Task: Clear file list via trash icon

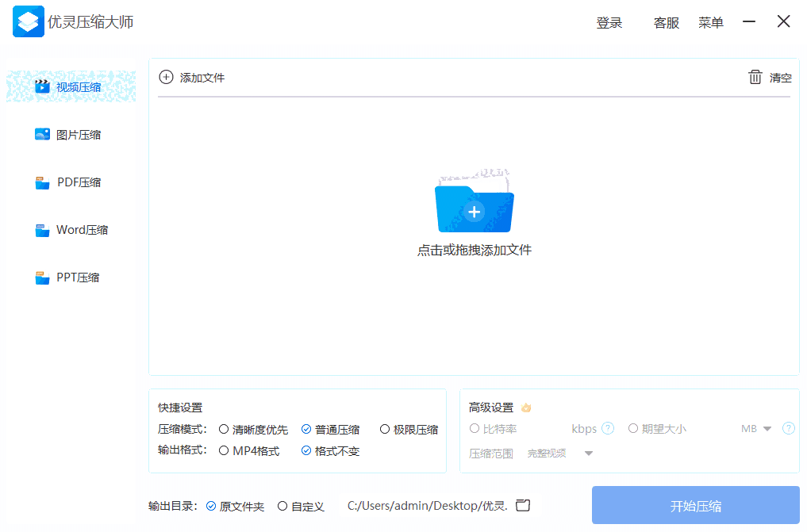Action: coord(755,77)
